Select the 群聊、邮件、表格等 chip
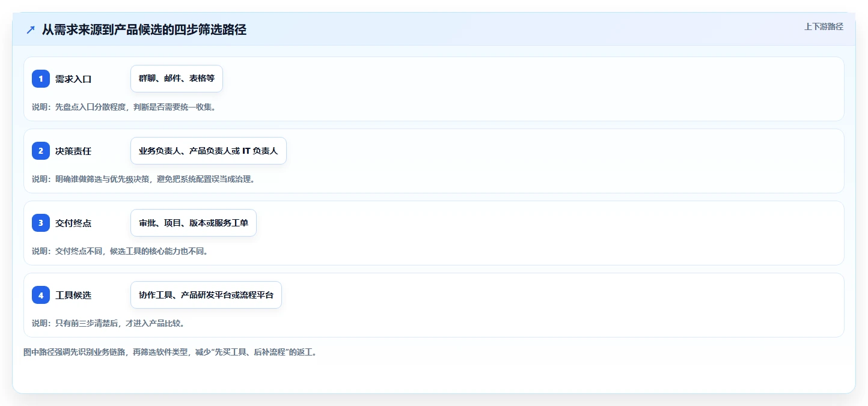This screenshot has height=406, width=868. tap(177, 79)
